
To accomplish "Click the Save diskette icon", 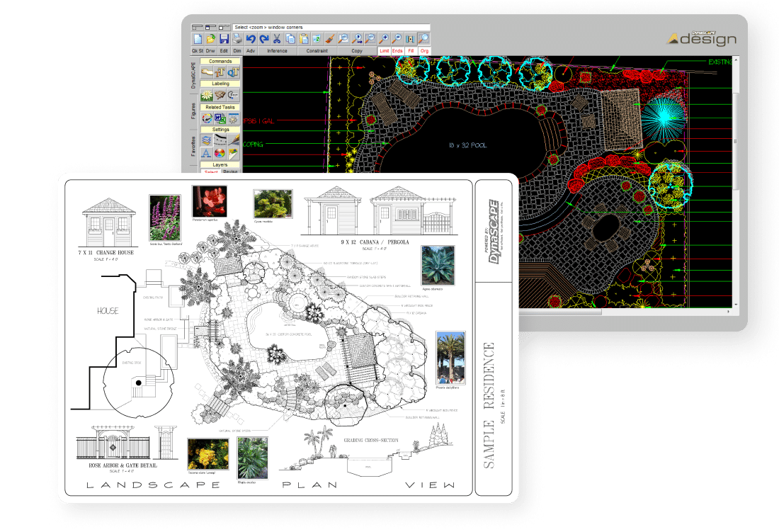I will [x=224, y=38].
